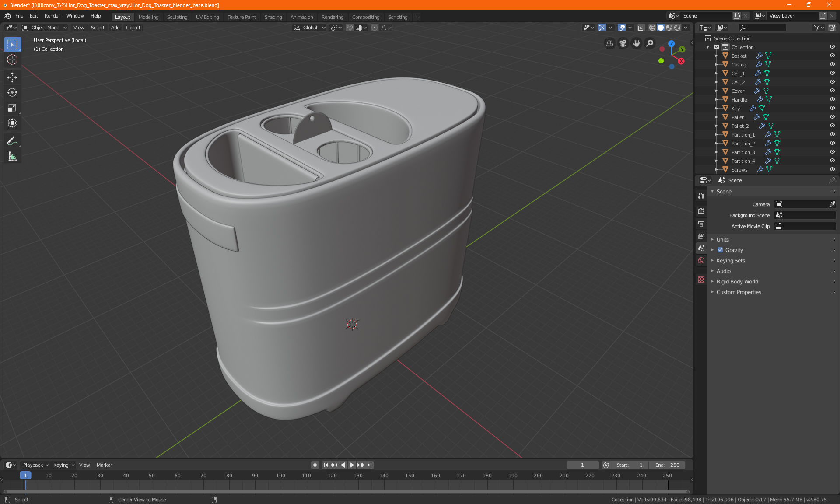Open the Add menu in viewport header
Image resolution: width=840 pixels, height=504 pixels.
tap(115, 28)
